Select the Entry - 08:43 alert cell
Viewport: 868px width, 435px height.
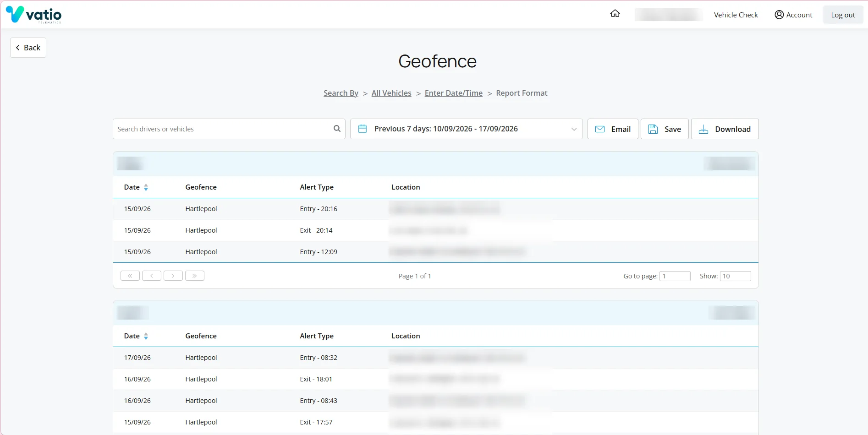click(319, 401)
